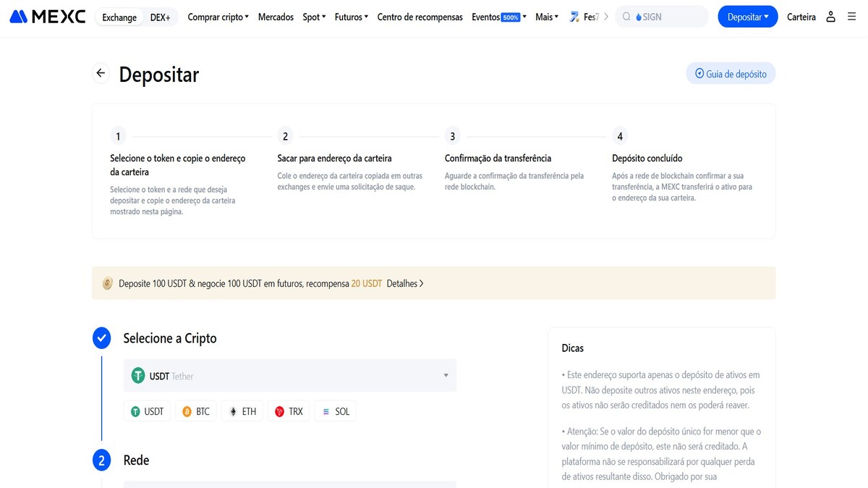Click the 20 USDT reward text
The width and height of the screenshot is (868, 488).
pyautogui.click(x=367, y=284)
